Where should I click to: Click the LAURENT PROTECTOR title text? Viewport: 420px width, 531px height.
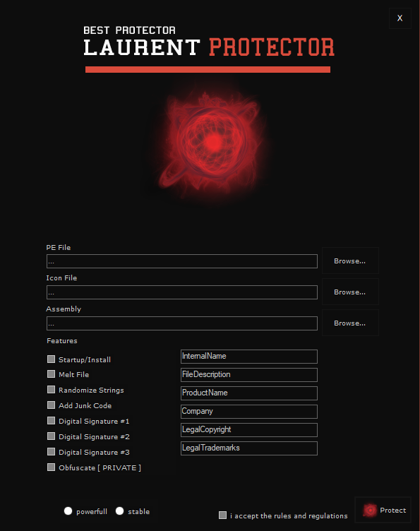[209, 47]
